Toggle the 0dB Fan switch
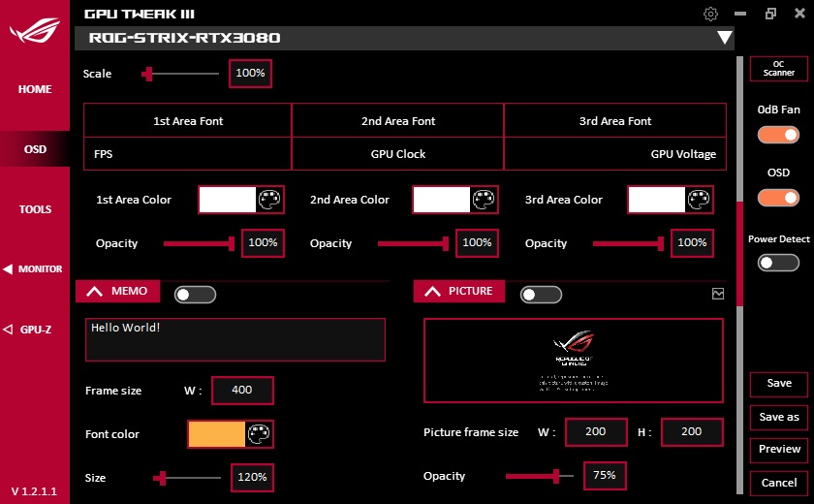 click(778, 135)
